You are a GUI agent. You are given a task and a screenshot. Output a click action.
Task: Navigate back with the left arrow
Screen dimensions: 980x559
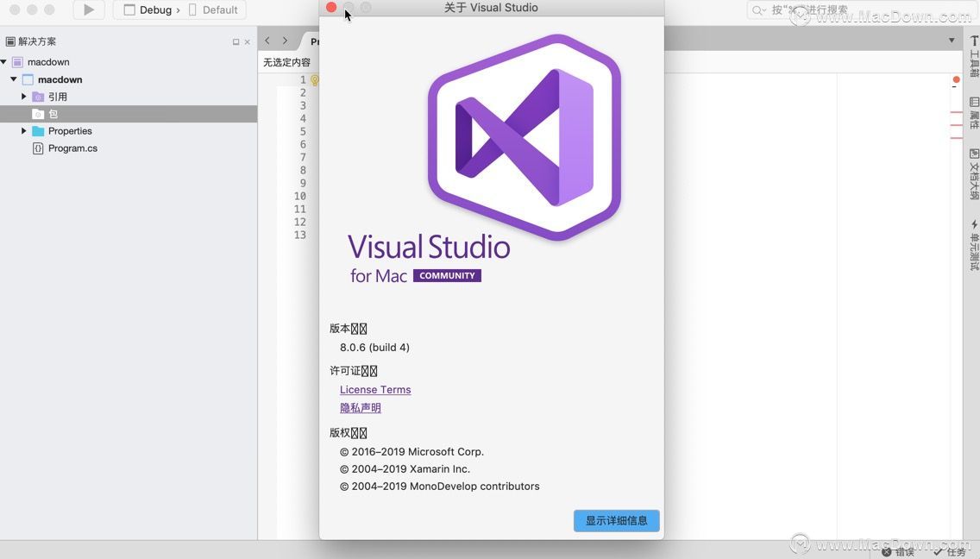click(x=267, y=41)
